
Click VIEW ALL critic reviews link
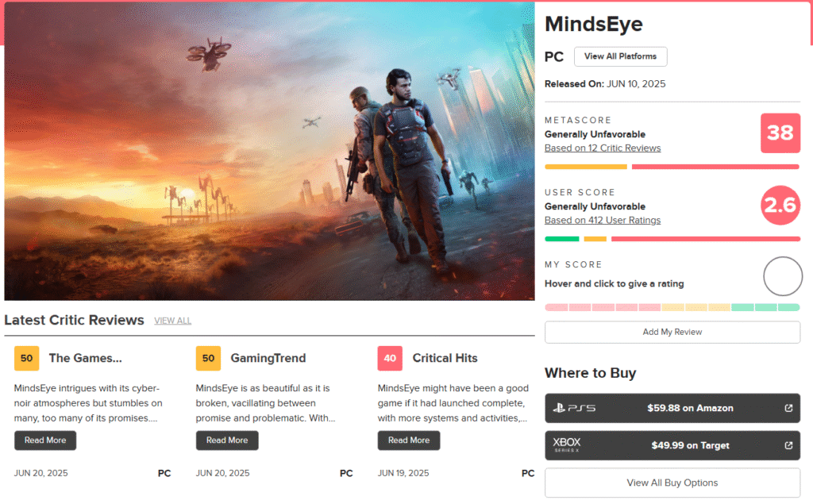(x=172, y=321)
